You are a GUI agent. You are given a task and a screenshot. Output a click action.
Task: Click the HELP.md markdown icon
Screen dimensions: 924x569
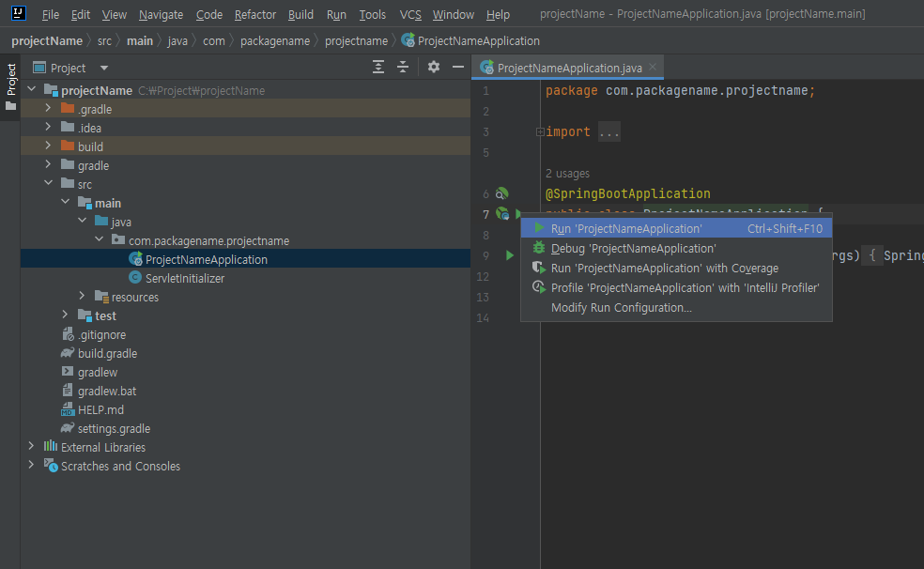point(68,409)
